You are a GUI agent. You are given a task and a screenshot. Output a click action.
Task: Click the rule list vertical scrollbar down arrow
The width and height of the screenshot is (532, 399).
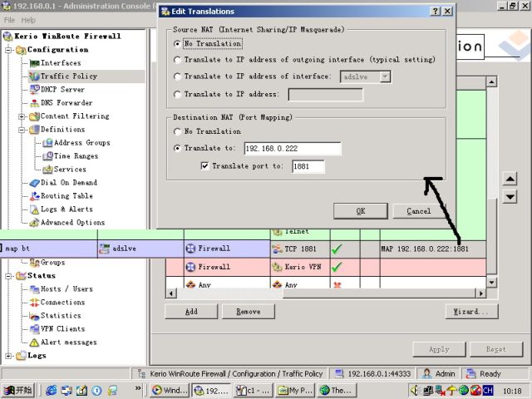tap(491, 283)
